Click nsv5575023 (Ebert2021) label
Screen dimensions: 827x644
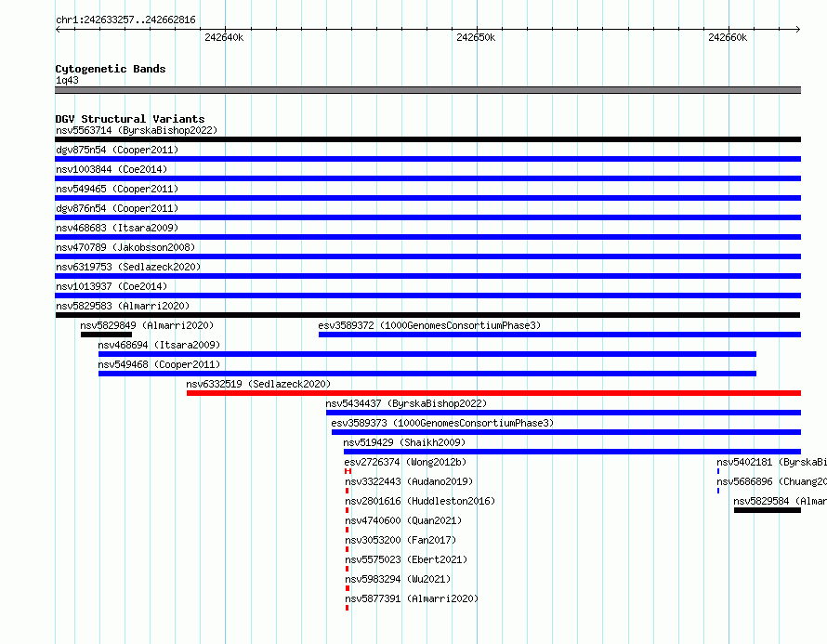coord(406,559)
